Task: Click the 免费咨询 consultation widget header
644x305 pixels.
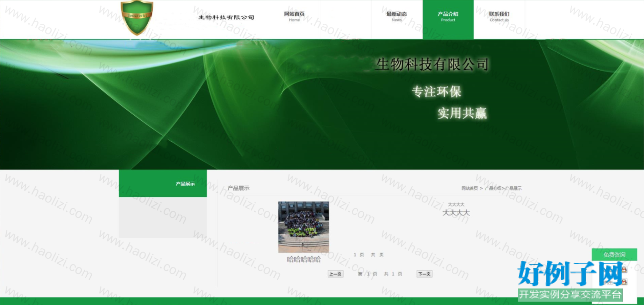Action: pyautogui.click(x=614, y=254)
